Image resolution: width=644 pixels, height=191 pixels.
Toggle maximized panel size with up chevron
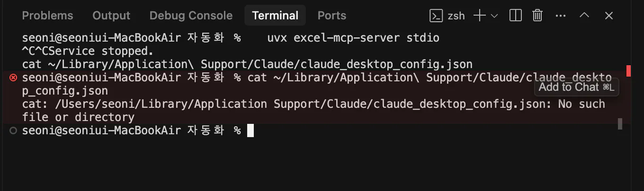pyautogui.click(x=584, y=16)
